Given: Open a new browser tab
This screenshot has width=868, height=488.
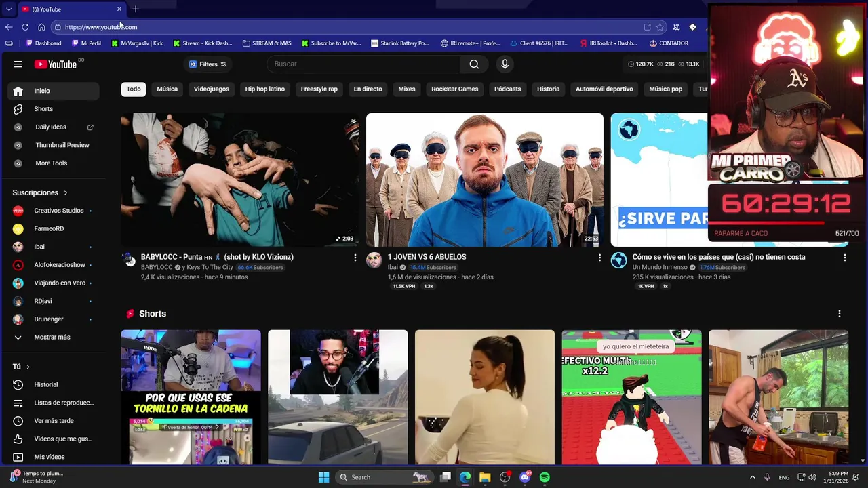Looking at the screenshot, I should coord(136,9).
